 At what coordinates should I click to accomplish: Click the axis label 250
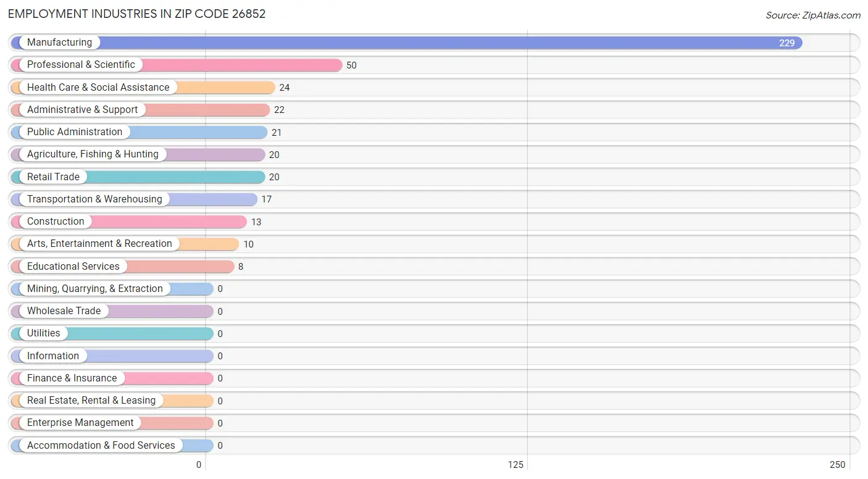pyautogui.click(x=838, y=465)
